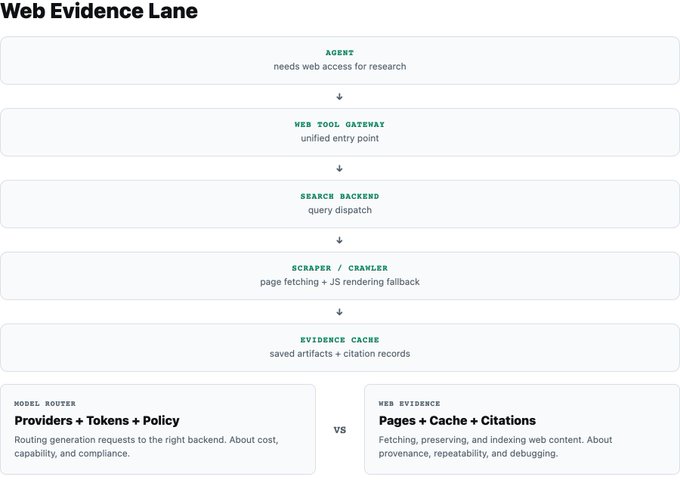The width and height of the screenshot is (680, 486).
Task: Click 'query dispatch' description
Action: [340, 210]
